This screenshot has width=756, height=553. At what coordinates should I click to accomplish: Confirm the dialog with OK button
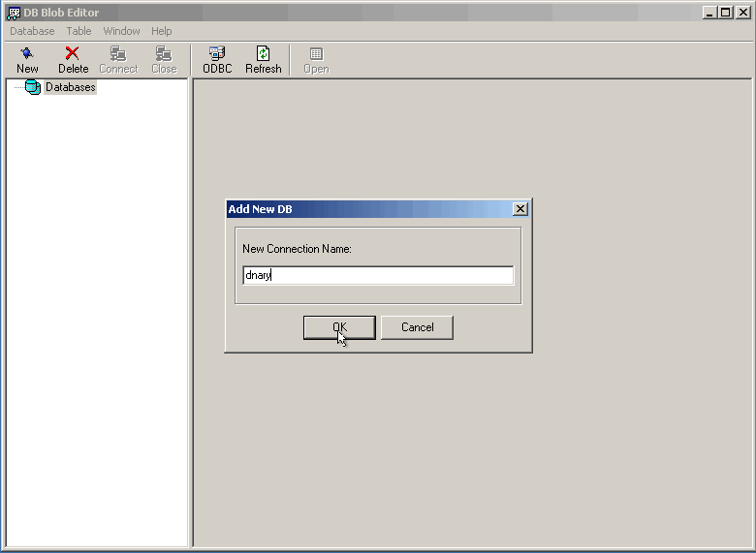pyautogui.click(x=339, y=327)
